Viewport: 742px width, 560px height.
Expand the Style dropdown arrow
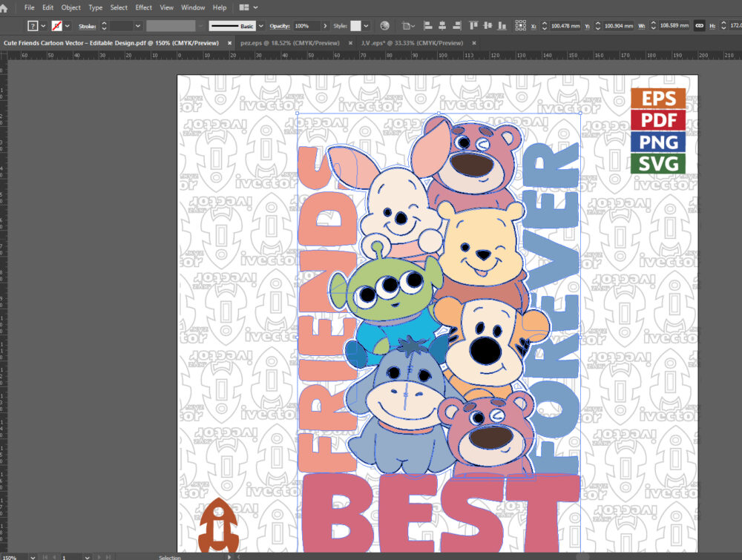[366, 26]
